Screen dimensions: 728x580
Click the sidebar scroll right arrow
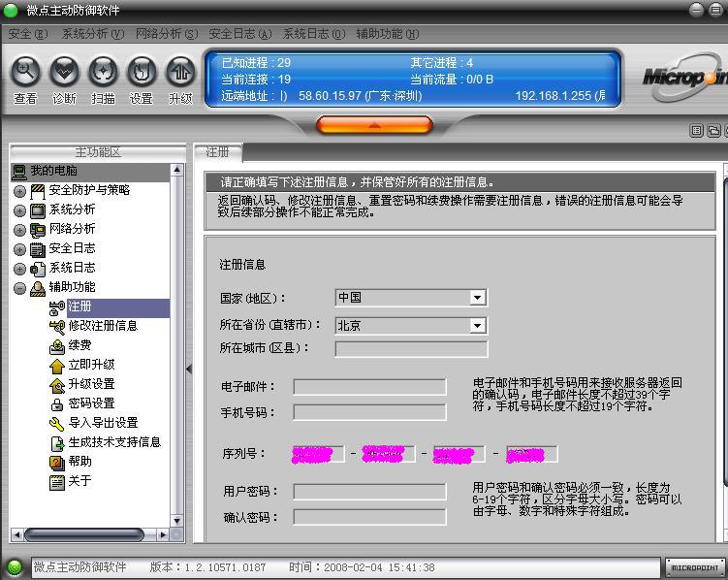point(162,535)
